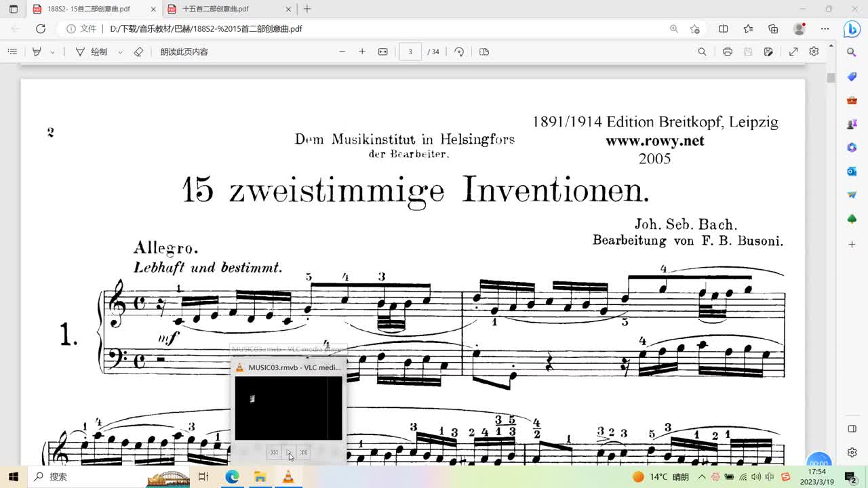The width and height of the screenshot is (868, 488).
Task: Open the sidebar green tree icon
Action: 852,219
